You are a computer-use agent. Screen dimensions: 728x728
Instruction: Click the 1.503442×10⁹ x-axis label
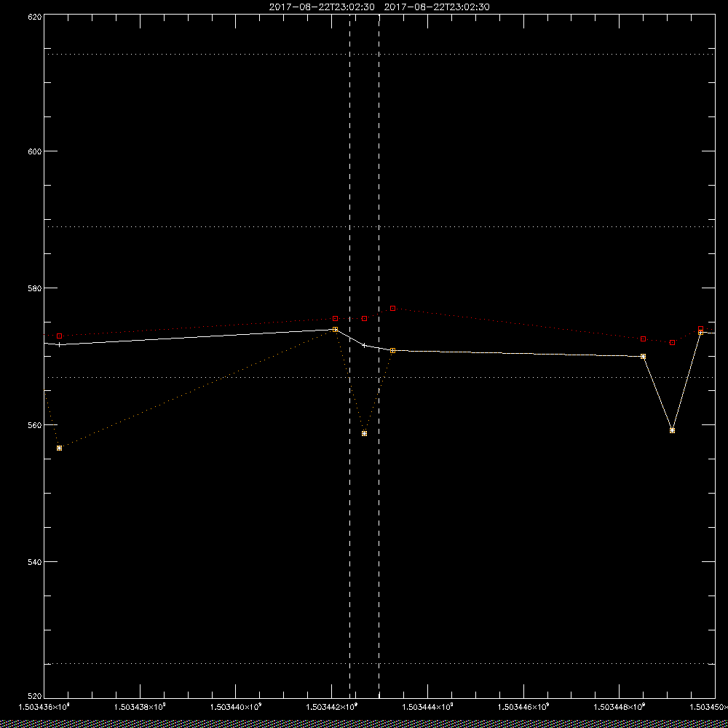point(332,707)
